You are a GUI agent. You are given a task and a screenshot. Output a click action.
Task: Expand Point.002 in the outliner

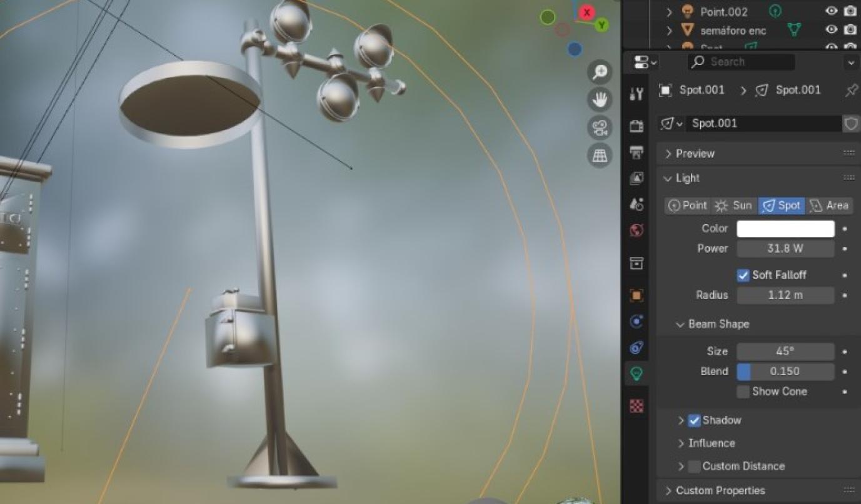[669, 11]
